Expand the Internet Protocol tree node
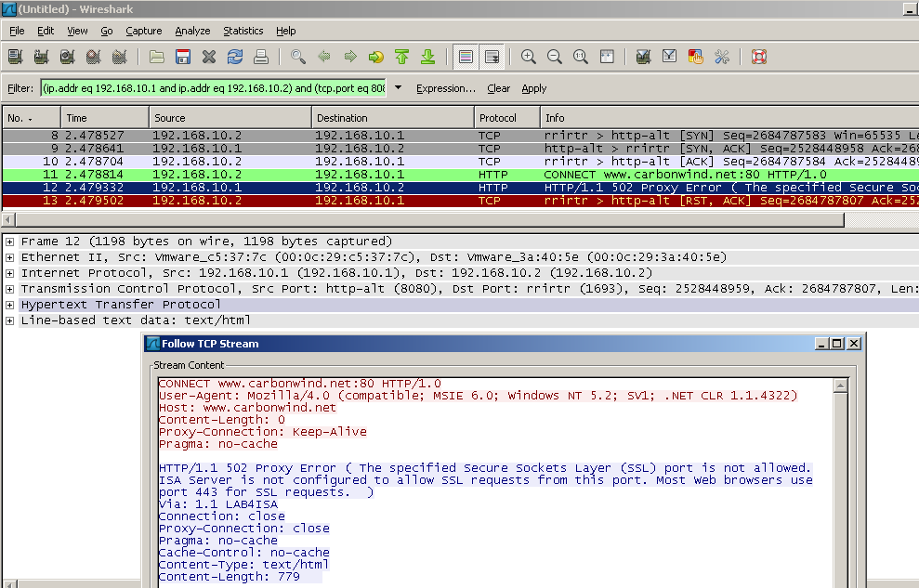Image resolution: width=919 pixels, height=588 pixels. tap(9, 273)
